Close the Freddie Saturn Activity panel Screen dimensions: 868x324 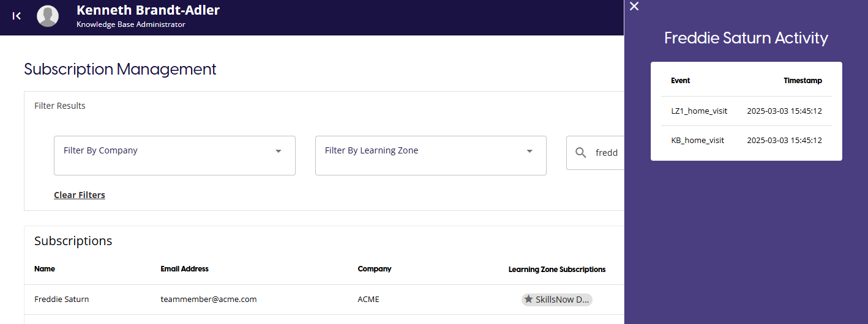634,6
